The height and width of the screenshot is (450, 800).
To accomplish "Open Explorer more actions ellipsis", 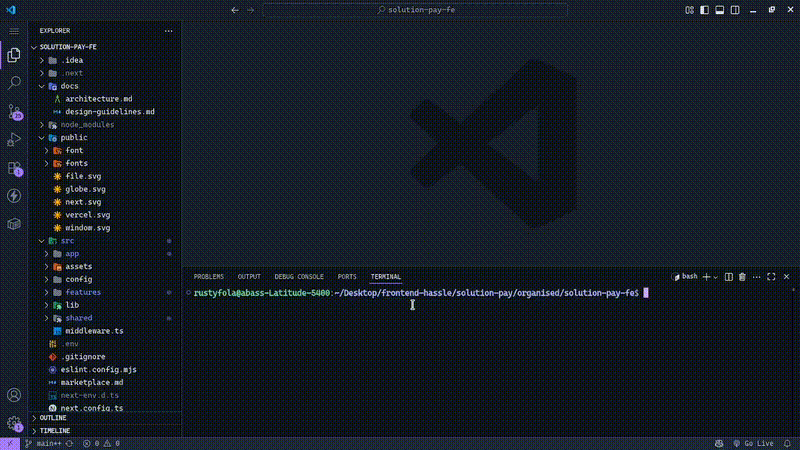I will [x=168, y=31].
